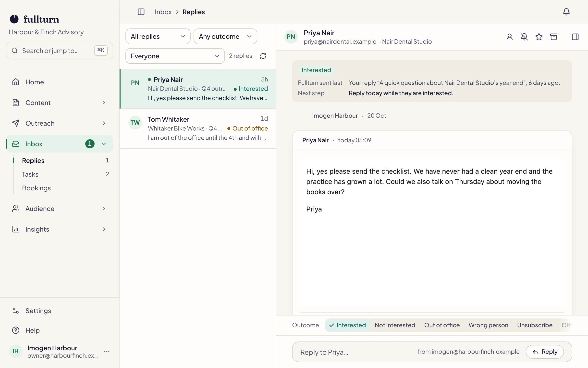Open notifications bell
Viewport: 588px width, 368px height.
point(566,12)
